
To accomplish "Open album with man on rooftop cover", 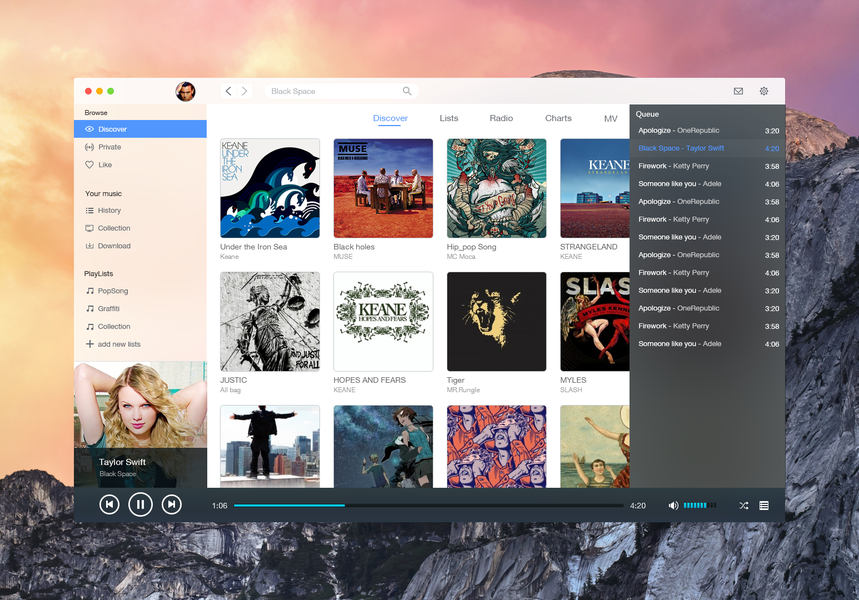I will tap(270, 447).
